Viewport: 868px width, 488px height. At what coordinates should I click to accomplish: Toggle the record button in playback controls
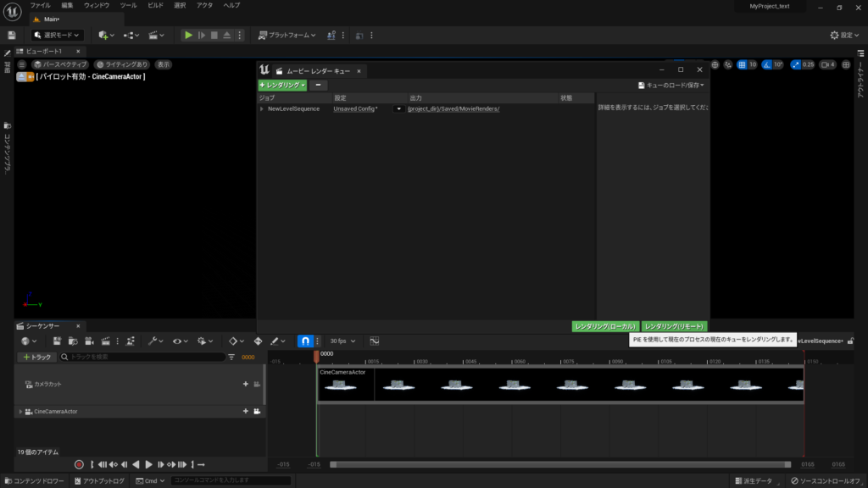[x=79, y=464]
